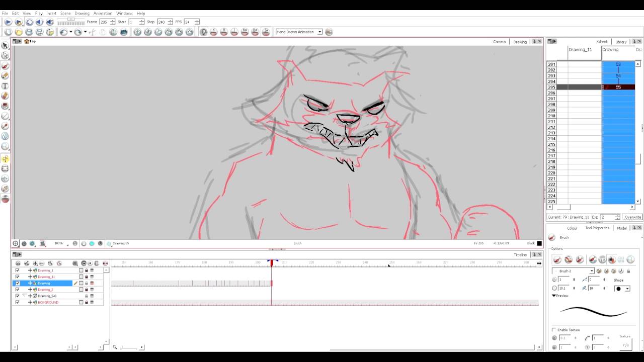Uncheck the BCKGROUND layer enable checkbox
Screen dimensions: 644x362
[x=17, y=302]
